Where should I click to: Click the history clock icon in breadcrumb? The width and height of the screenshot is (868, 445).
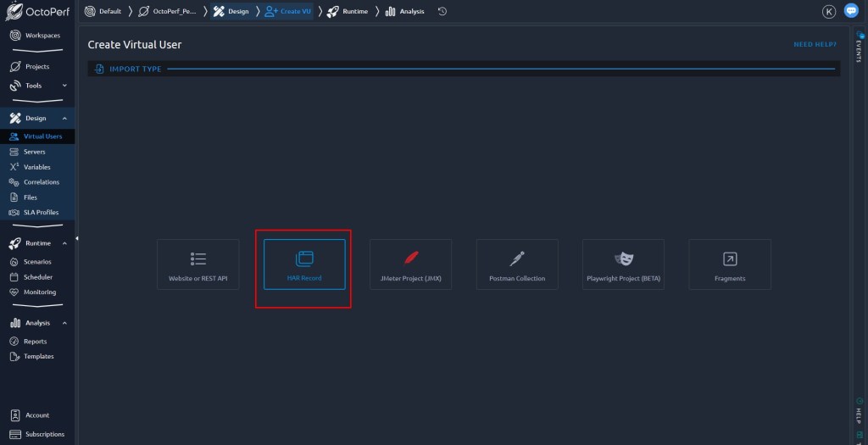coord(442,11)
